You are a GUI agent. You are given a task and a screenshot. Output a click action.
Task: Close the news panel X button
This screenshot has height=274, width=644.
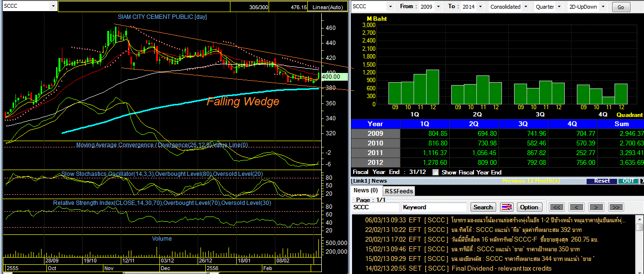pos(641,181)
